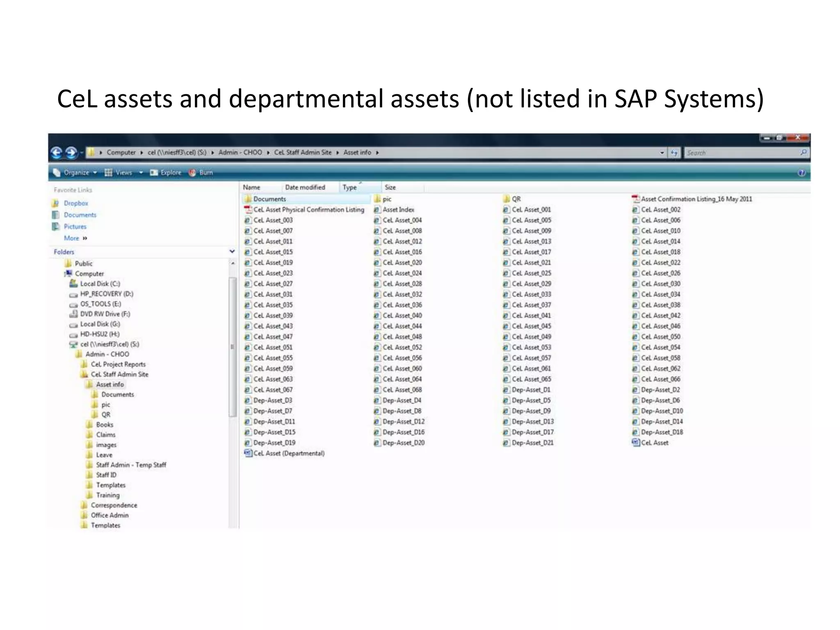Click the address bar refresh icon
This screenshot has width=840, height=630.
coord(674,153)
